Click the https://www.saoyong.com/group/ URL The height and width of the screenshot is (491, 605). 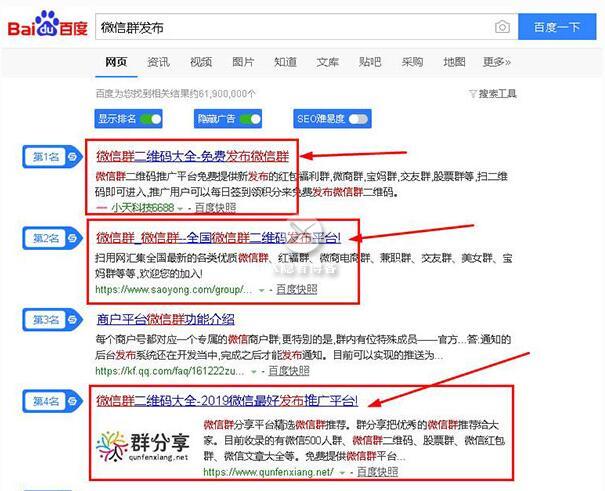click(x=173, y=289)
